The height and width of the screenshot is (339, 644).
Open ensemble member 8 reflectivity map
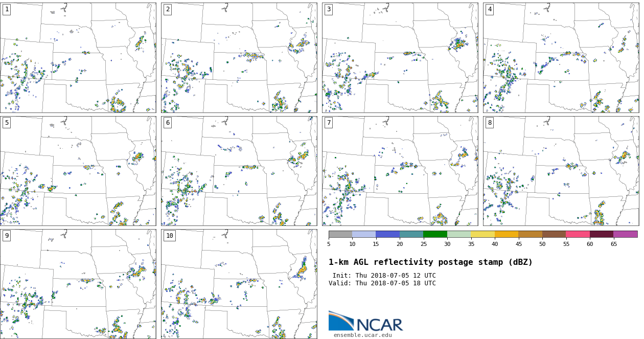coord(561,171)
